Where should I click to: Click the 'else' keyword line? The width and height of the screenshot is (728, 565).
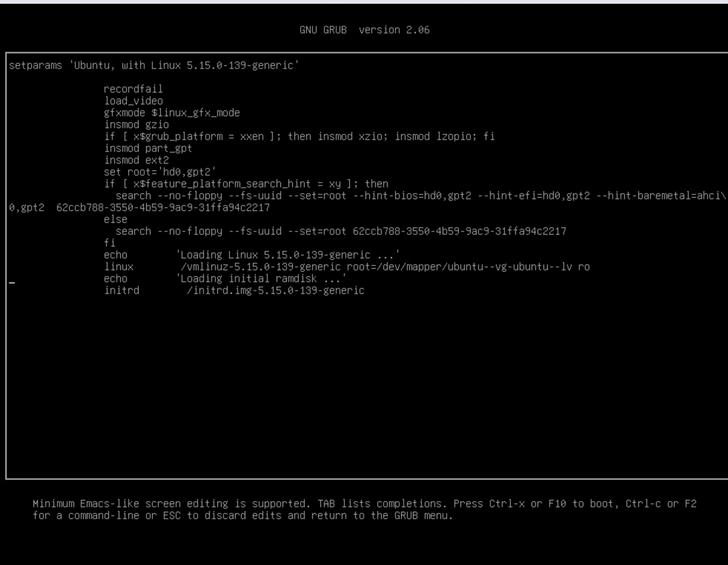(116, 219)
